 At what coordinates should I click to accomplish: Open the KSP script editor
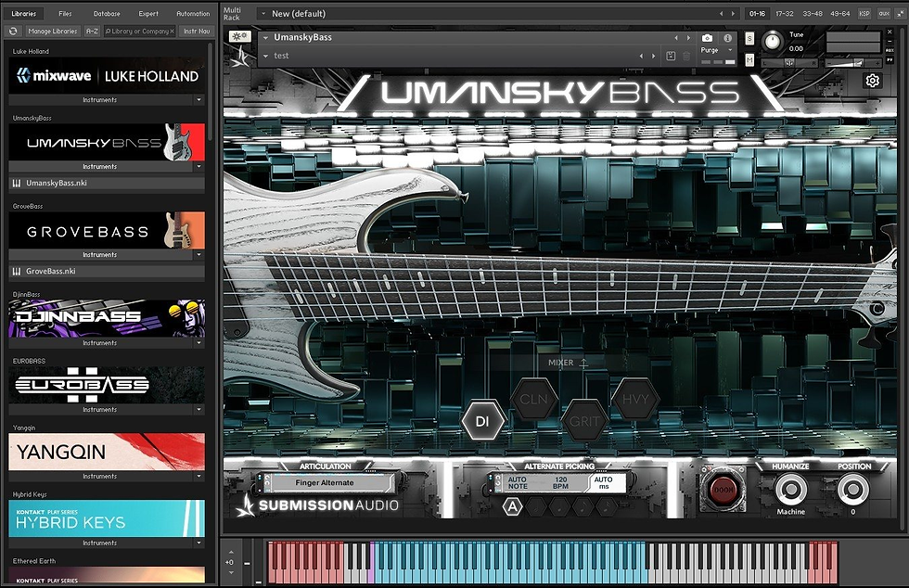tap(864, 13)
